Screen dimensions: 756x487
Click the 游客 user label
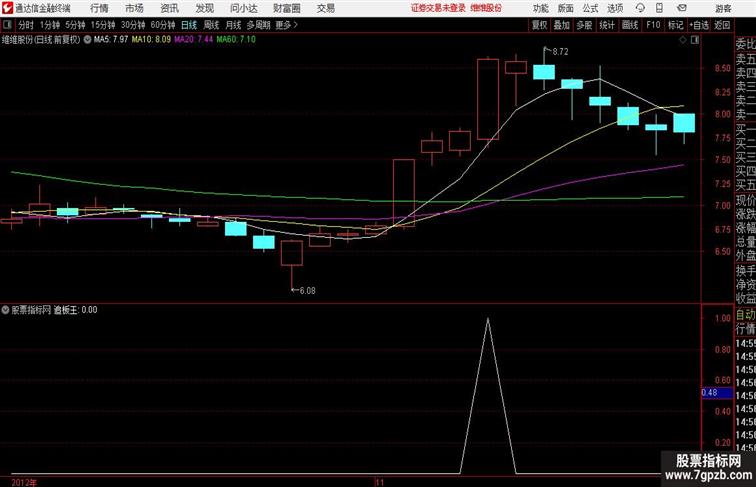[723, 8]
